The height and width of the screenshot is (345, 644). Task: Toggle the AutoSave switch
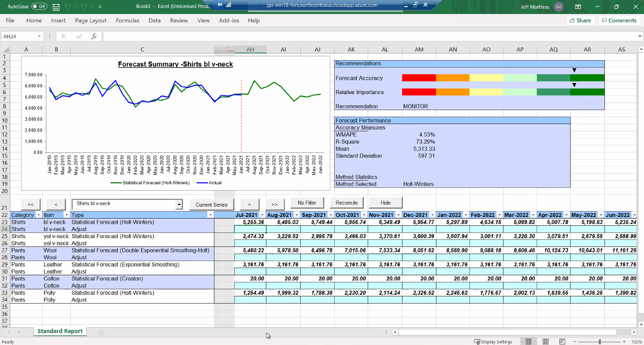(39, 7)
